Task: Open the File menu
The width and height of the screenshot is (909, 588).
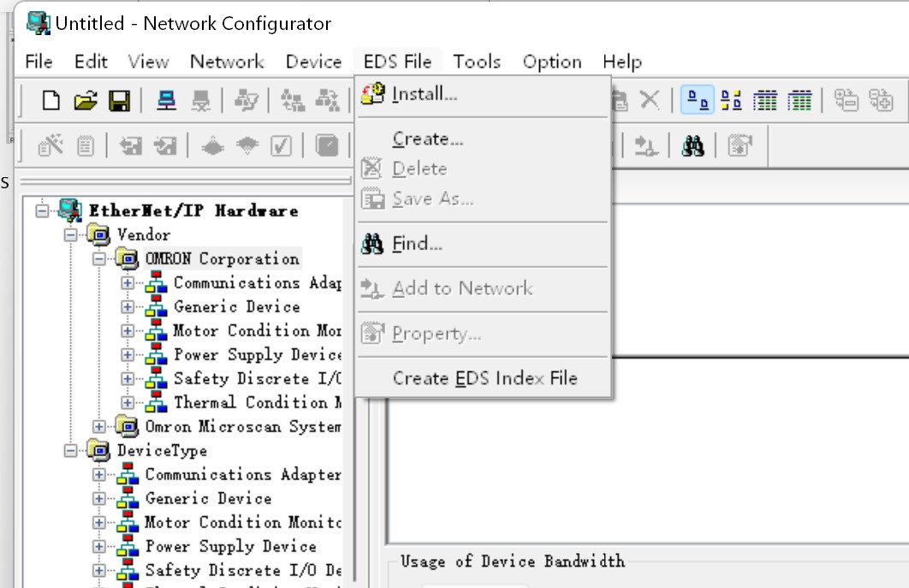Action: pyautogui.click(x=39, y=62)
